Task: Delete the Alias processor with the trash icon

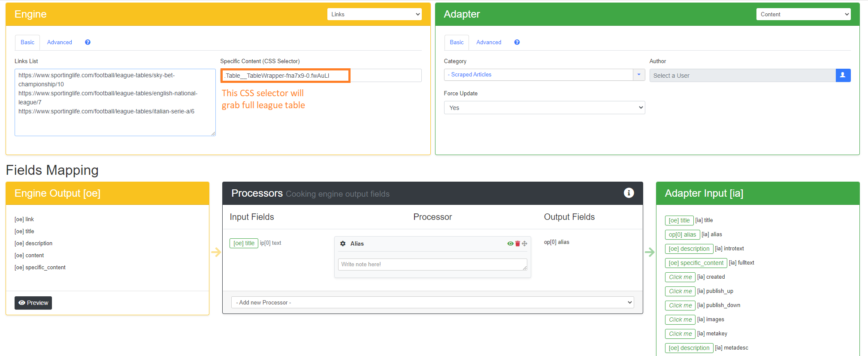Action: [517, 243]
